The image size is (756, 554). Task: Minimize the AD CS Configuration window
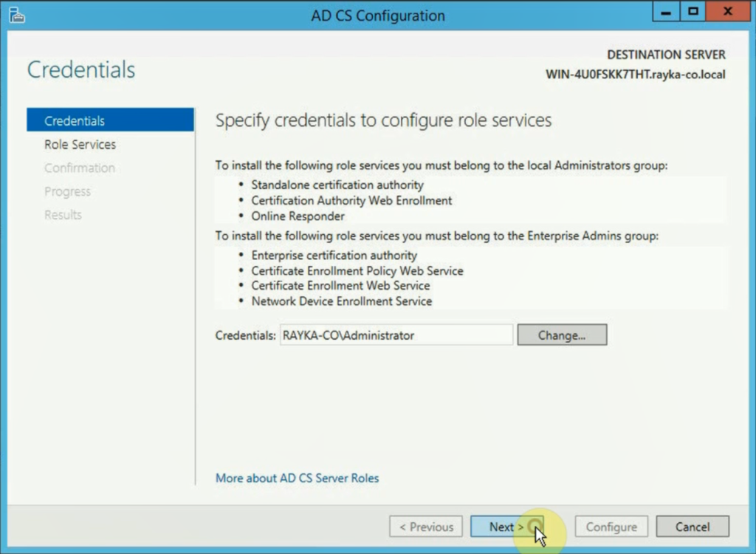pyautogui.click(x=666, y=12)
